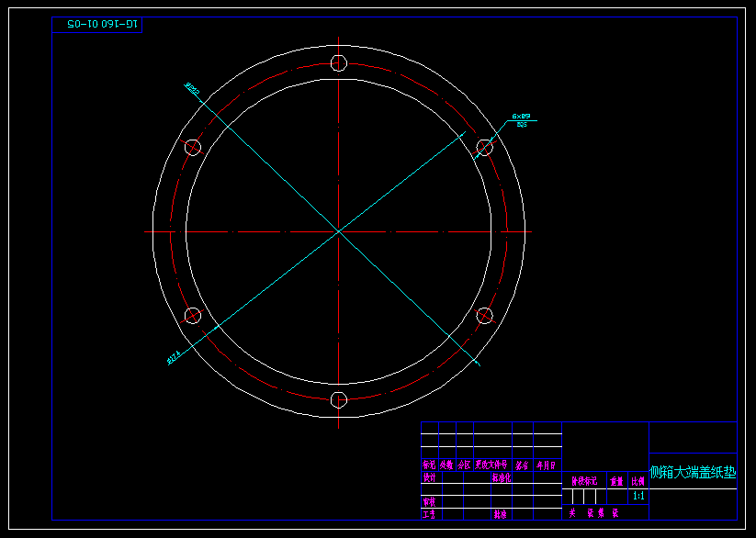Select the drawing title 侧箱大端盖纸垫

(x=693, y=472)
